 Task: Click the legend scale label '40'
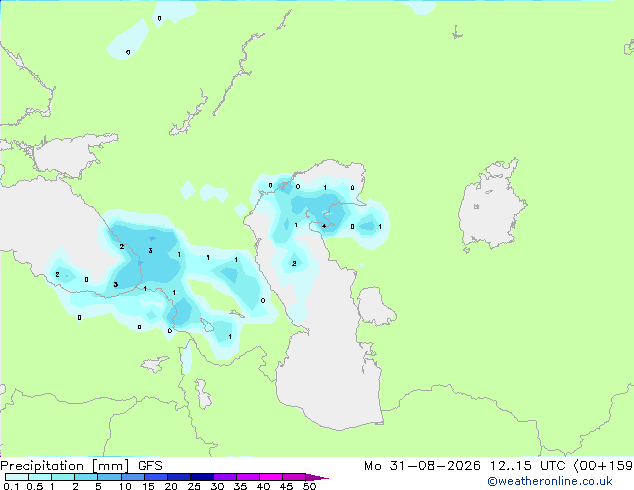tap(263, 486)
